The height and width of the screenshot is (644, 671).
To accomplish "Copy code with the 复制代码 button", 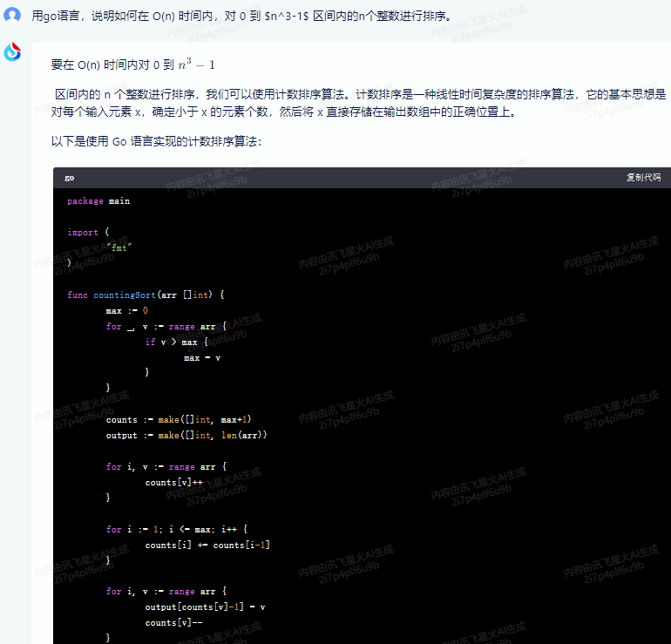I will [644, 177].
